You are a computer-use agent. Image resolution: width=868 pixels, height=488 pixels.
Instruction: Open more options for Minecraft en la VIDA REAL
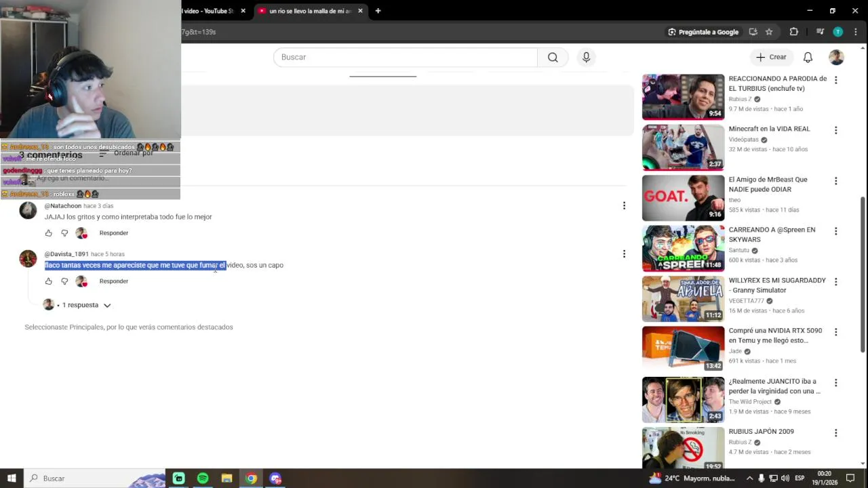835,130
